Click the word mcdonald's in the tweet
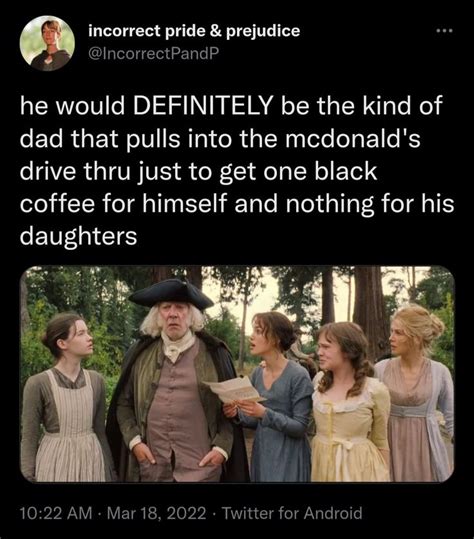Screen dimensions: 474x539 [352, 139]
